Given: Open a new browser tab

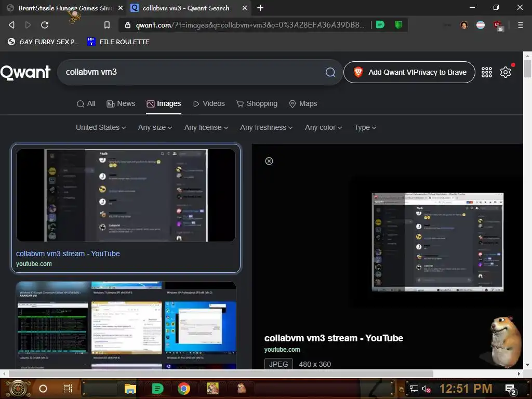Looking at the screenshot, I should click(x=260, y=8).
